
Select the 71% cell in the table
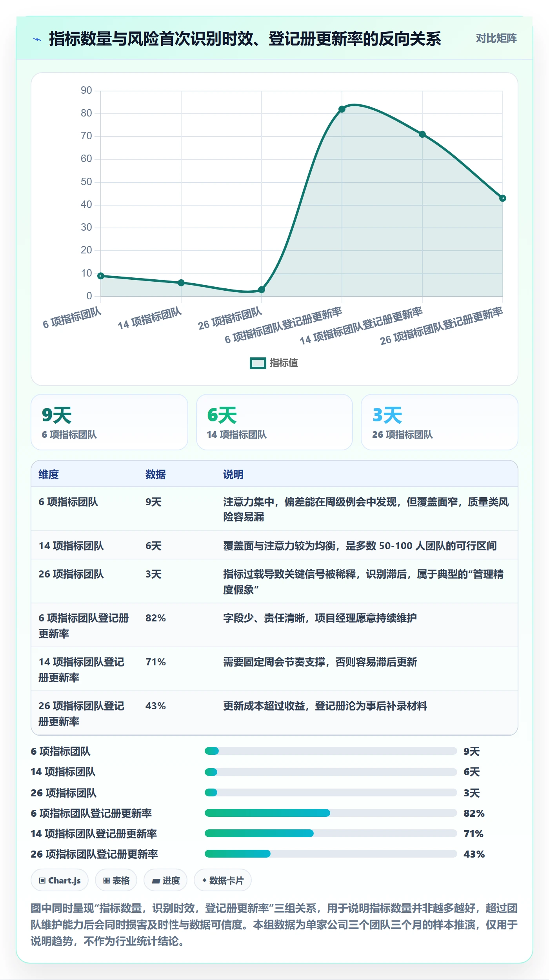(x=156, y=662)
